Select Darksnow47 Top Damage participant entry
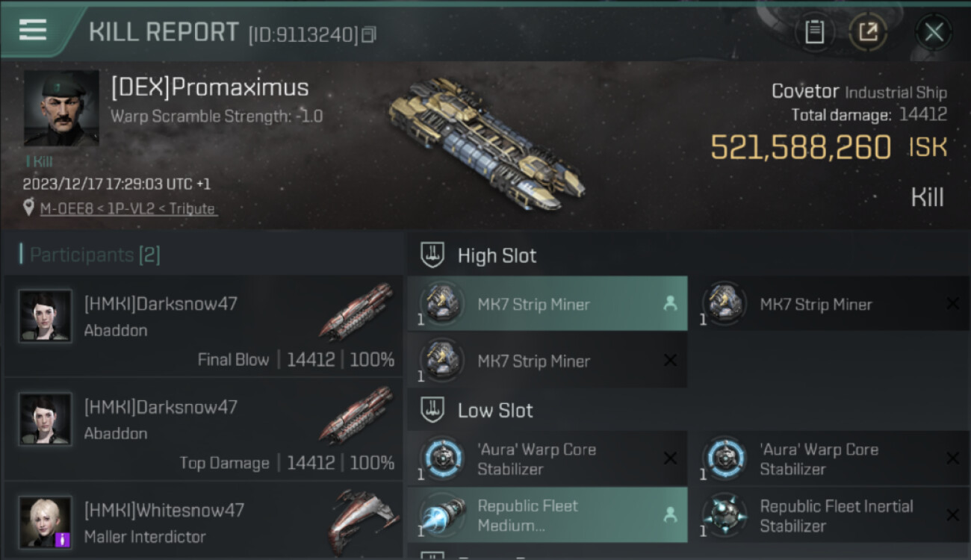971x560 pixels. pyautogui.click(x=203, y=429)
